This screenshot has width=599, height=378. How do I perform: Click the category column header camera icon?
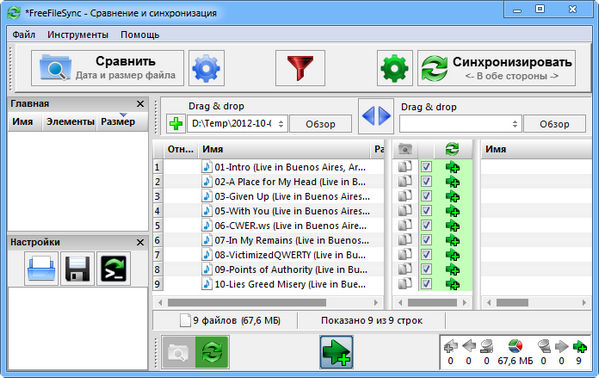[x=405, y=149]
